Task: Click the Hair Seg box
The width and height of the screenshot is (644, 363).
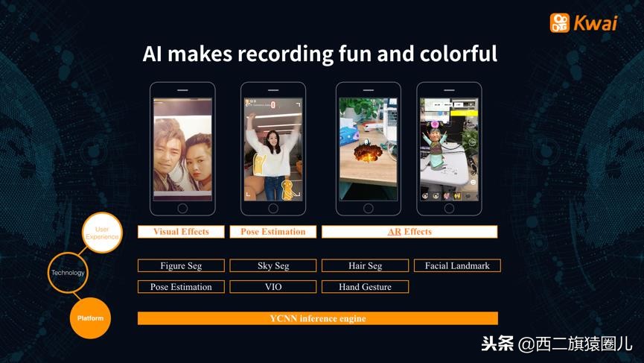Action: point(365,265)
